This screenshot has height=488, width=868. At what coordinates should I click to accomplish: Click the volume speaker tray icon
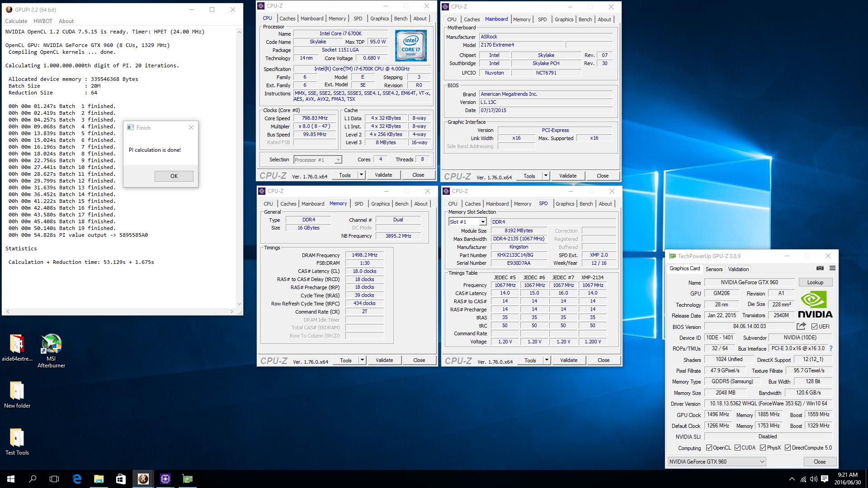[813, 479]
